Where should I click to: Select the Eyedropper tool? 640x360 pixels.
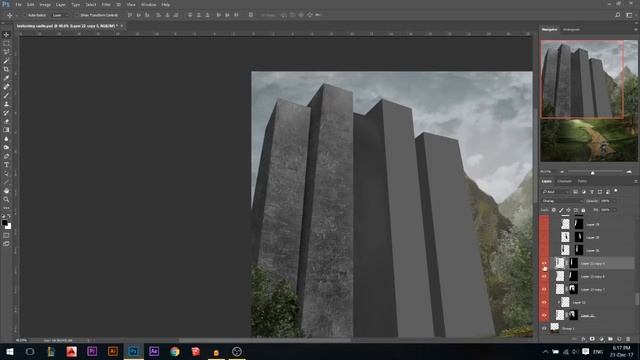point(6,78)
